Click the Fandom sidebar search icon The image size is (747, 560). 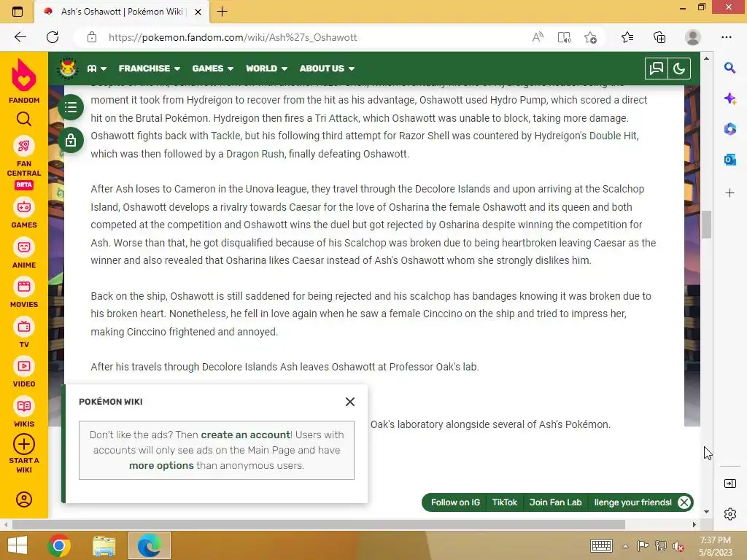point(24,119)
